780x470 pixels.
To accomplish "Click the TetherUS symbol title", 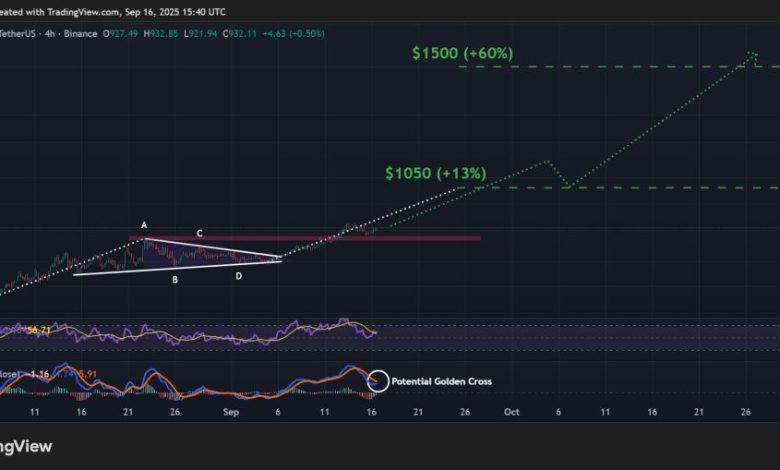I will point(18,33).
